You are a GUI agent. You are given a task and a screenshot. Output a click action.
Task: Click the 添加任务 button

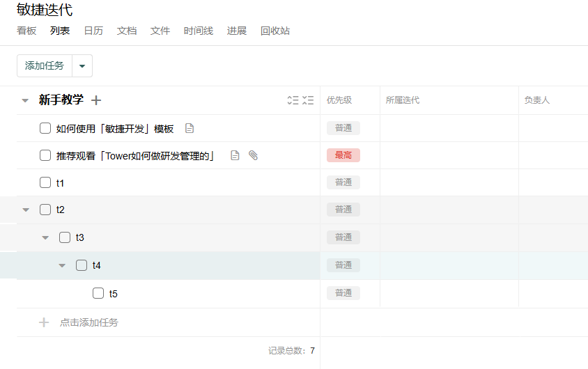pos(45,66)
